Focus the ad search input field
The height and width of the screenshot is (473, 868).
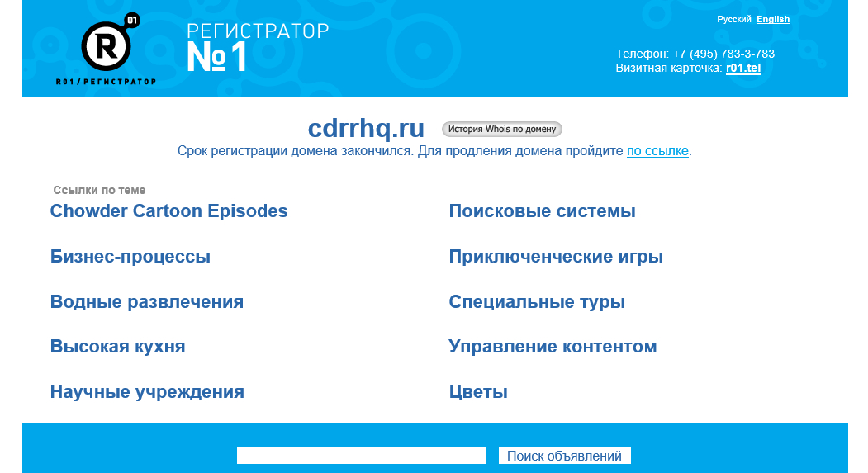pyautogui.click(x=362, y=456)
